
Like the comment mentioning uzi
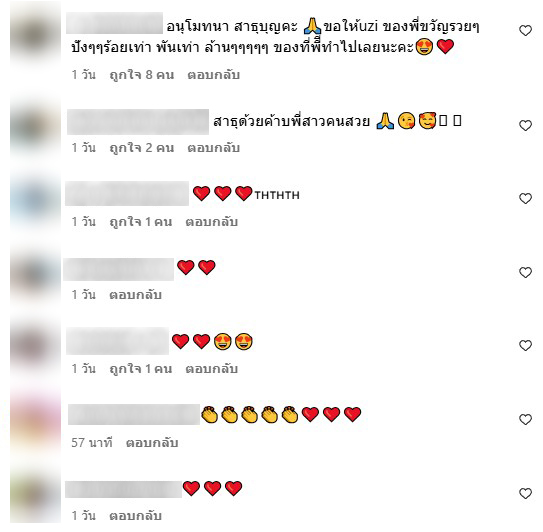525,31
